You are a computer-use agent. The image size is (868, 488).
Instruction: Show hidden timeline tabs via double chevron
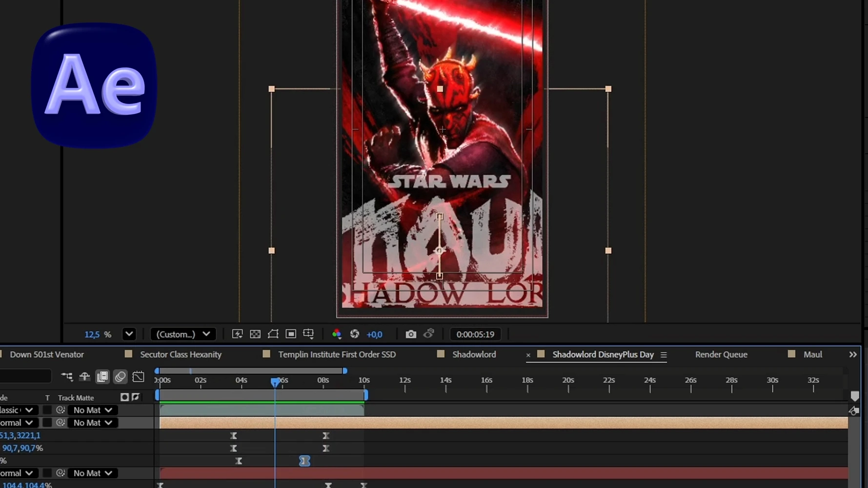pos(853,354)
